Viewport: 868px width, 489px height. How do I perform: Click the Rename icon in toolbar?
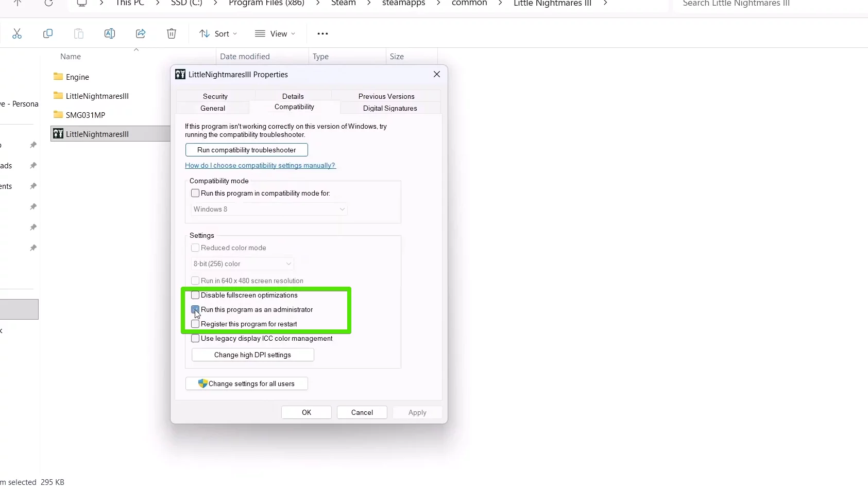(110, 34)
